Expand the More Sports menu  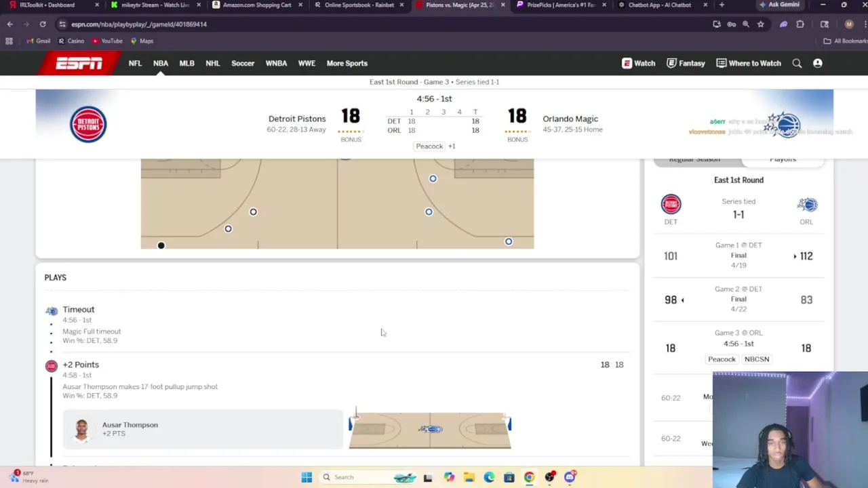(x=347, y=64)
